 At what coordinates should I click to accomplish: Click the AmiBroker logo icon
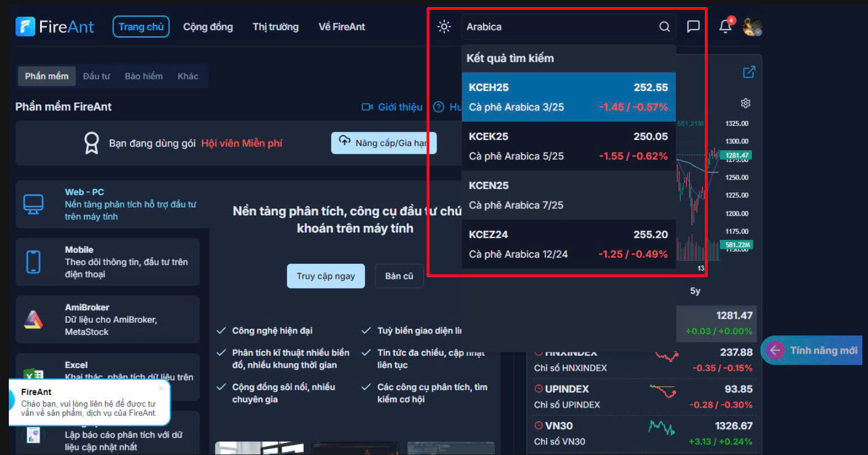tap(34, 319)
